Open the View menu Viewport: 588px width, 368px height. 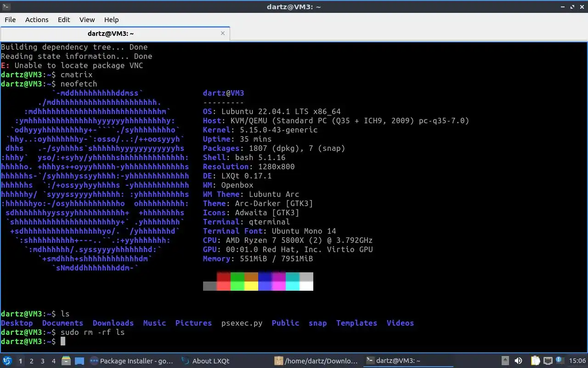(x=87, y=19)
